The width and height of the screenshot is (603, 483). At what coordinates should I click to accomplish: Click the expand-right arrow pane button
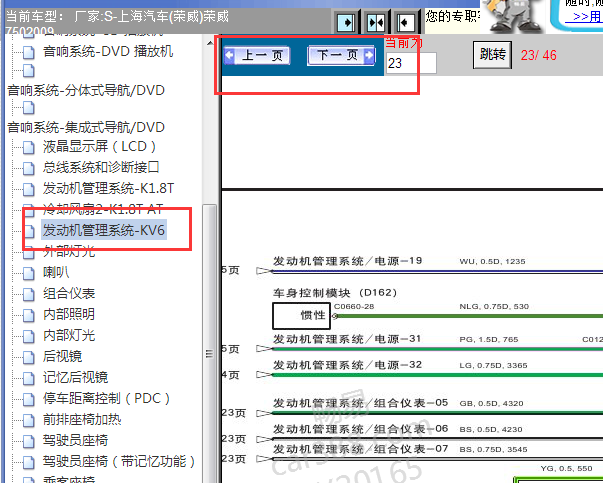pyautogui.click(x=346, y=22)
